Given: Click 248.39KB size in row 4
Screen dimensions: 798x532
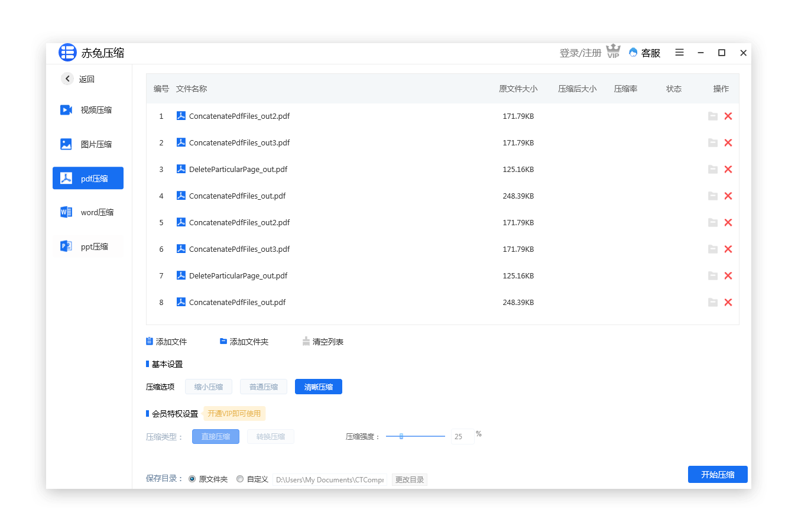Looking at the screenshot, I should tap(518, 196).
